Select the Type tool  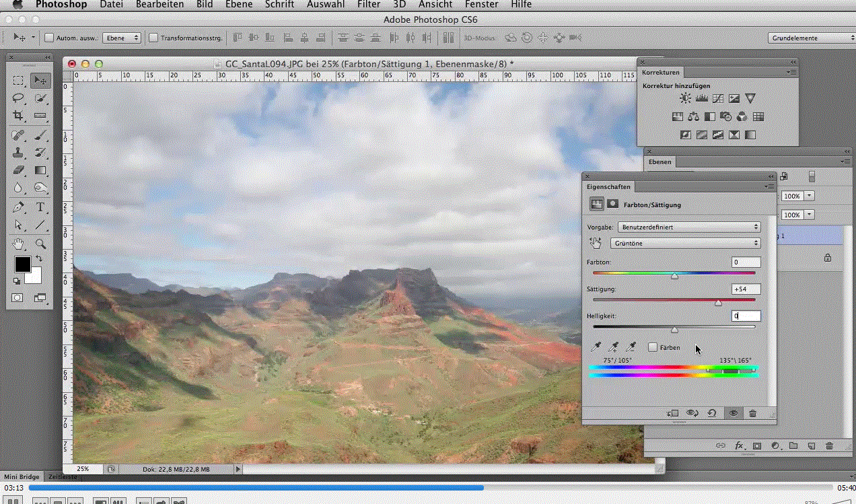tap(40, 207)
